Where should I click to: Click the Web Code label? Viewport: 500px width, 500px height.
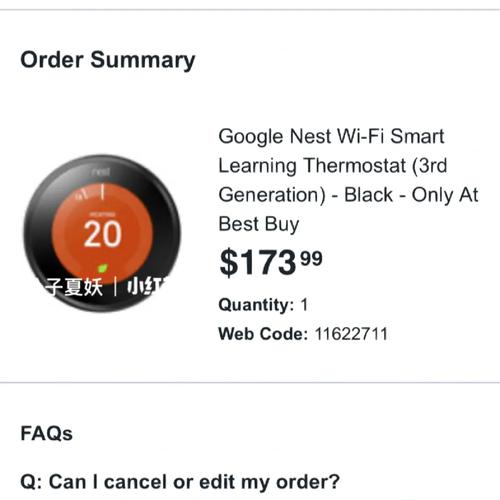(263, 334)
